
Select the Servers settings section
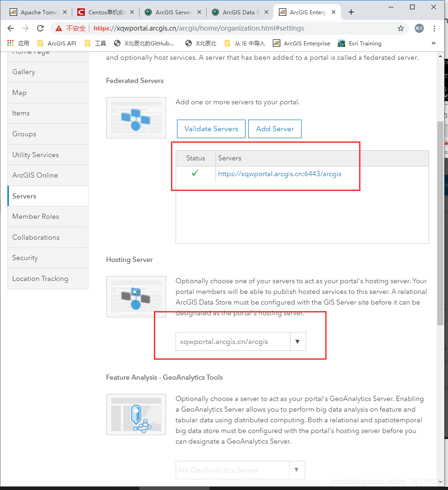tap(48, 196)
